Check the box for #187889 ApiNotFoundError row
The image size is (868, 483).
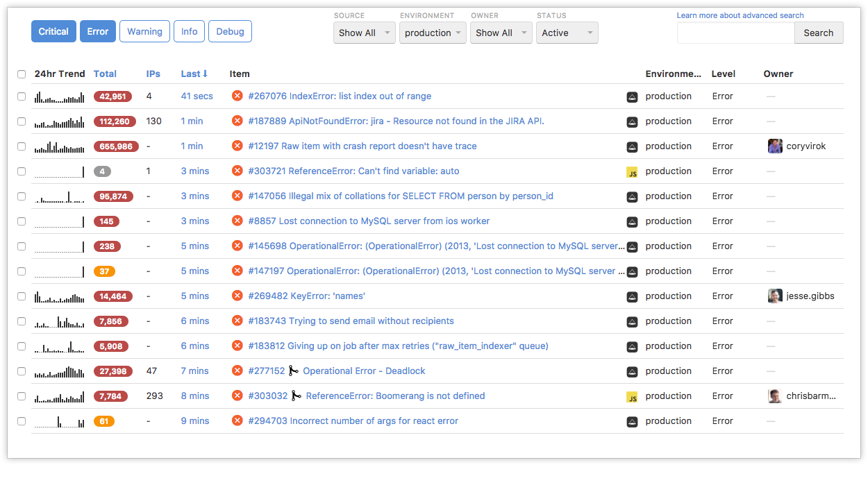tap(22, 121)
